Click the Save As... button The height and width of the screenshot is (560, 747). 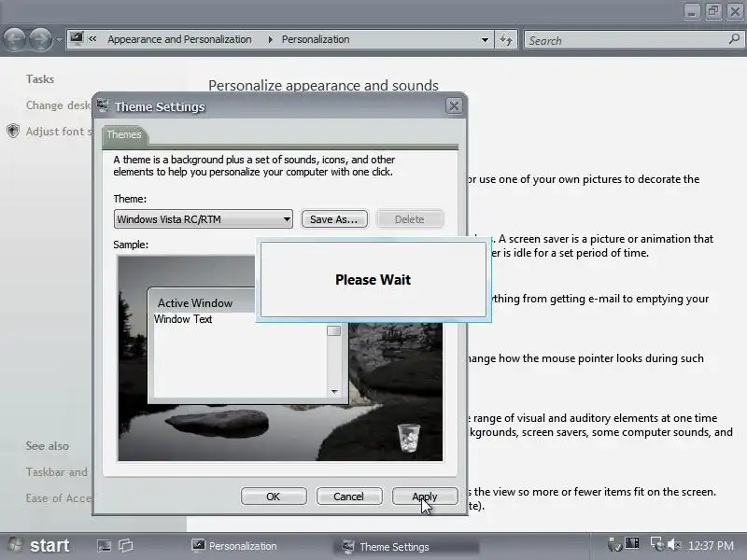pos(334,219)
